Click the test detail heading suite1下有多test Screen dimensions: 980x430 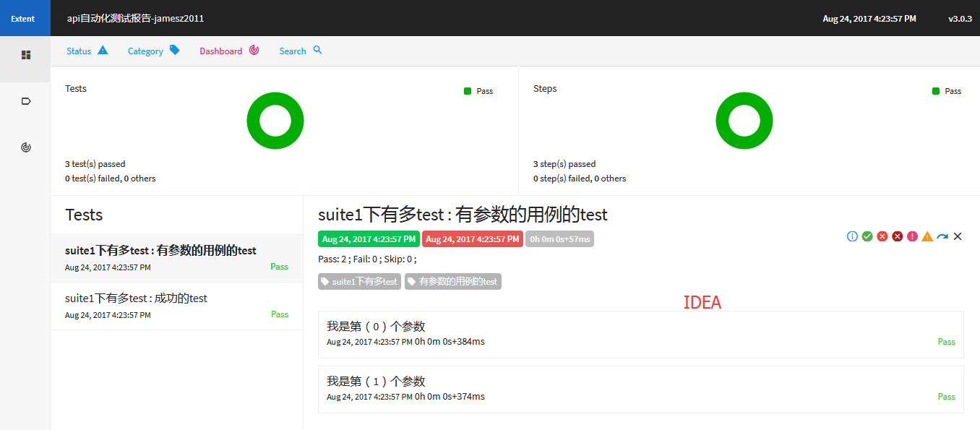point(463,215)
